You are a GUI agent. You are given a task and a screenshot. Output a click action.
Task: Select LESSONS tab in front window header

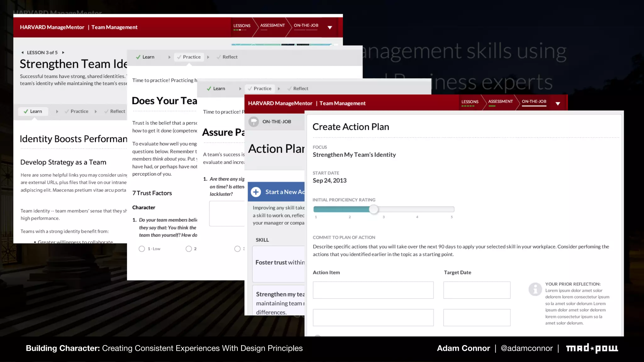(470, 102)
